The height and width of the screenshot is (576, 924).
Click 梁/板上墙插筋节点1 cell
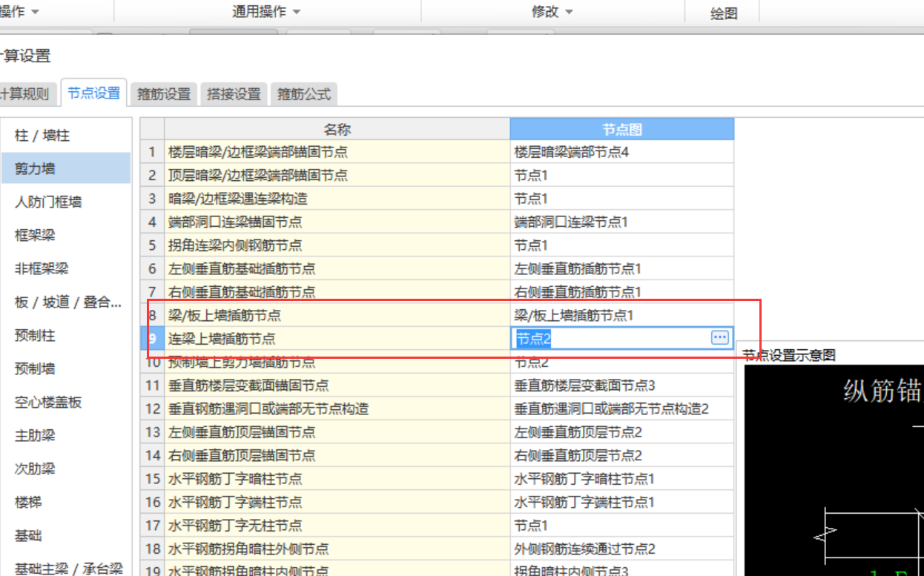pos(622,315)
